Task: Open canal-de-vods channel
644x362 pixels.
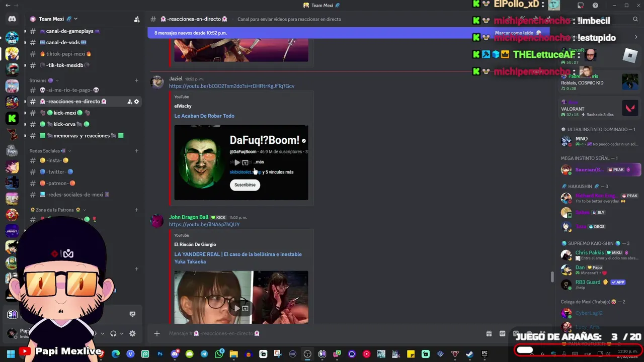Action: [x=84, y=43]
